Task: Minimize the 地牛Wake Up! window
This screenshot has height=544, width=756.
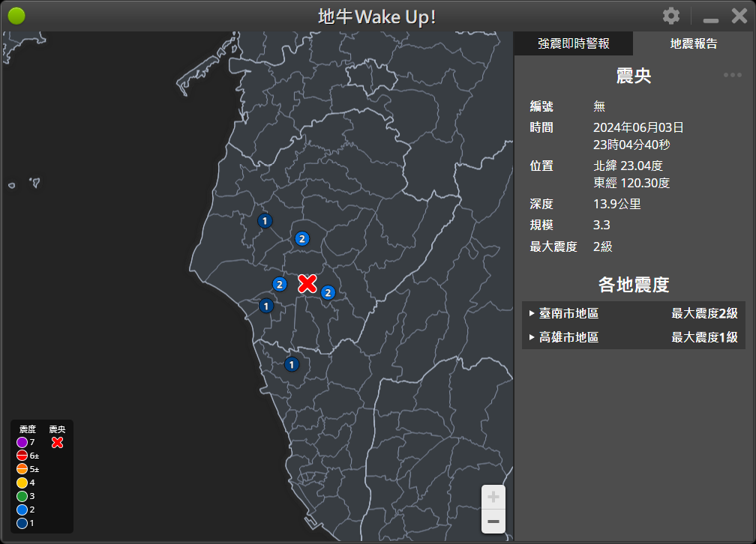Action: click(710, 17)
